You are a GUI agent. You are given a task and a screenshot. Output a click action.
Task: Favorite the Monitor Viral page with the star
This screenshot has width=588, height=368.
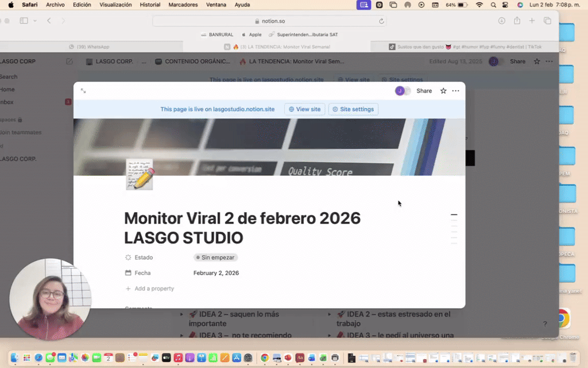443,91
